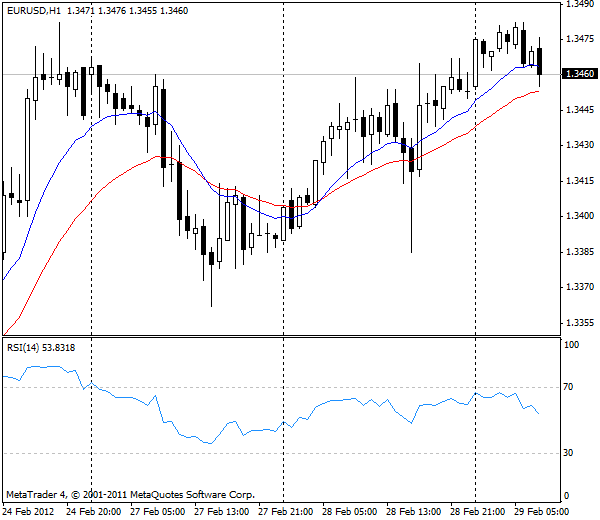The width and height of the screenshot is (600, 520).
Task: Click the RSI(14) 53.8318 indicator label
Action: (x=41, y=347)
